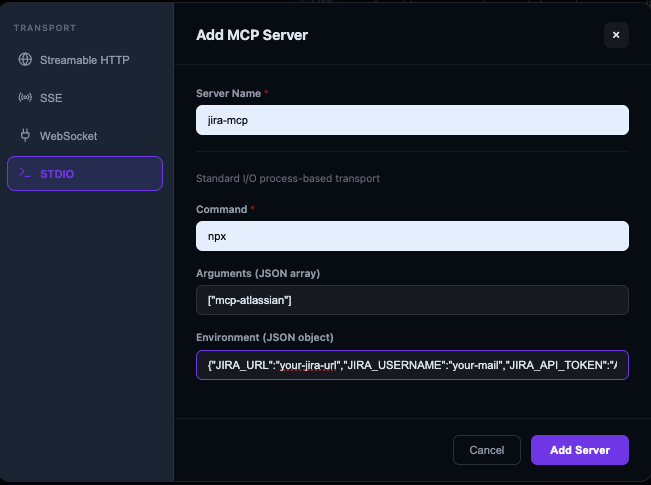Click the plug icon next to WebSocket
Viewport: 651px width, 485px height.
click(x=25, y=135)
